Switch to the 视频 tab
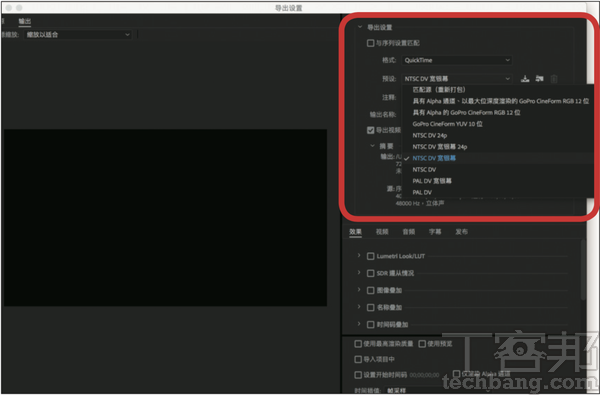The image size is (600, 395). point(382,232)
